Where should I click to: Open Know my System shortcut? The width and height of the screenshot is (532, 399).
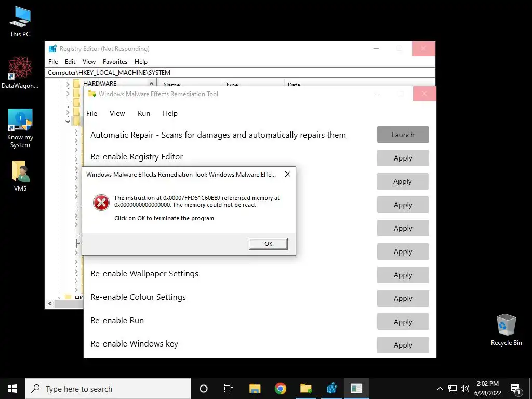pos(20,129)
